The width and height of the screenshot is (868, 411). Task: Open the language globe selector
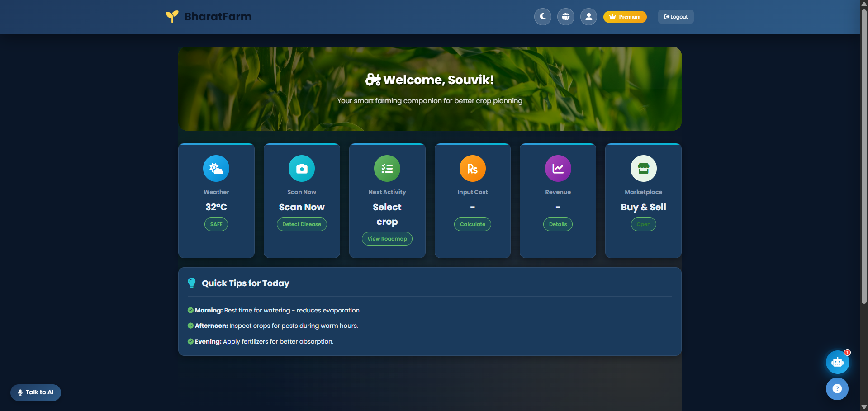point(565,17)
